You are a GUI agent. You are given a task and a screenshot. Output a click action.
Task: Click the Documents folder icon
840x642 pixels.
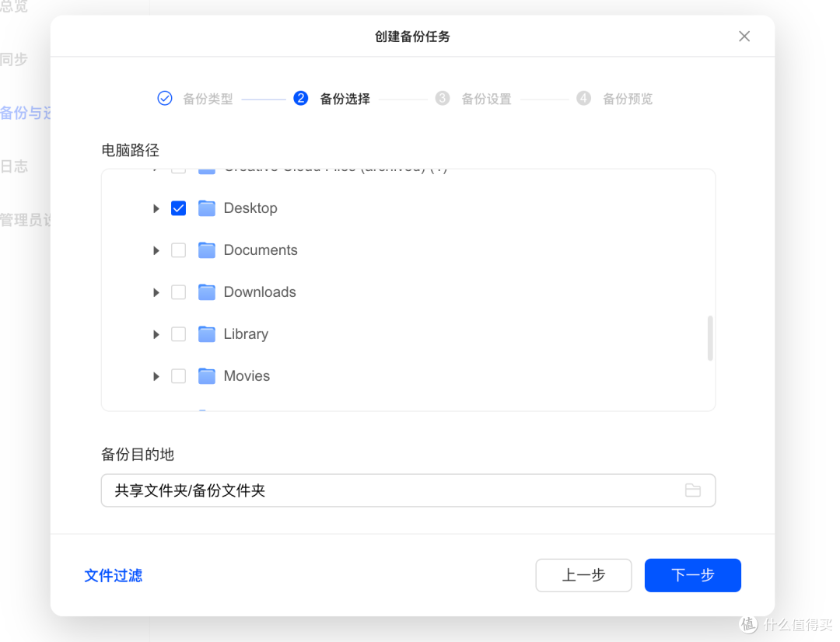click(207, 250)
